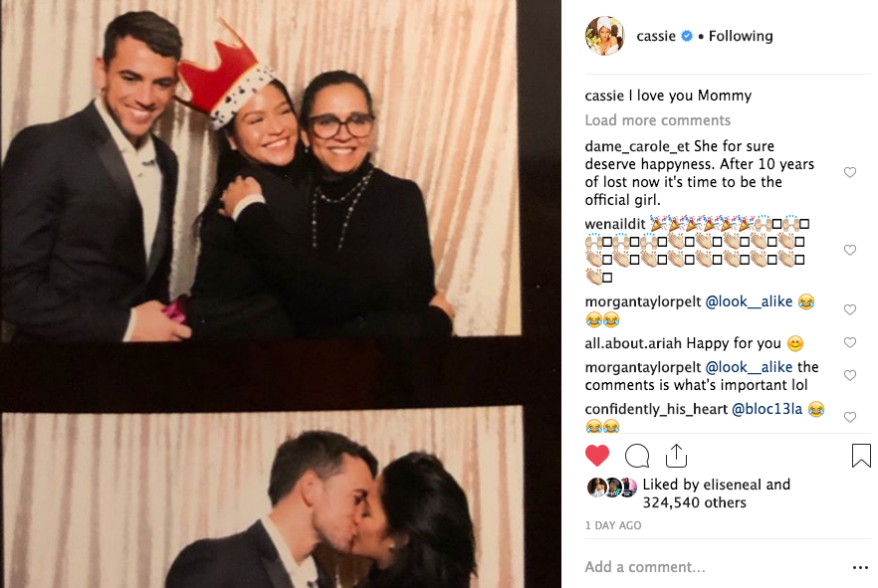Viewport: 878px width, 588px height.
Task: Like confidently_his_heart's comment
Action: (850, 418)
